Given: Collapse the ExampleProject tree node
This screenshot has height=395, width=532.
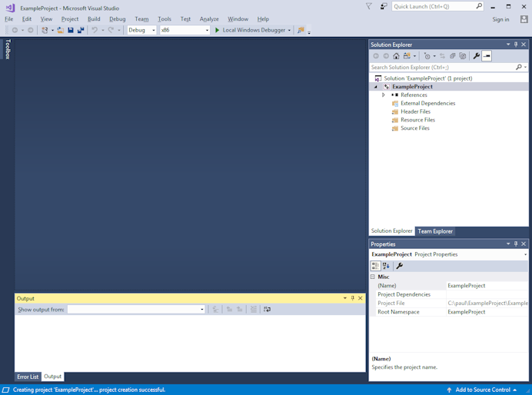Looking at the screenshot, I should click(x=376, y=87).
